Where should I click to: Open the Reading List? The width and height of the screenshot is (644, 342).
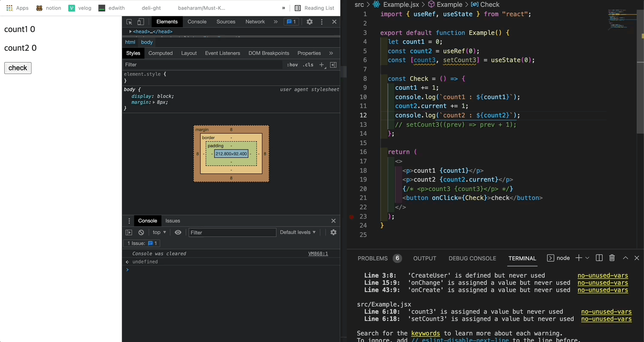coord(314,8)
